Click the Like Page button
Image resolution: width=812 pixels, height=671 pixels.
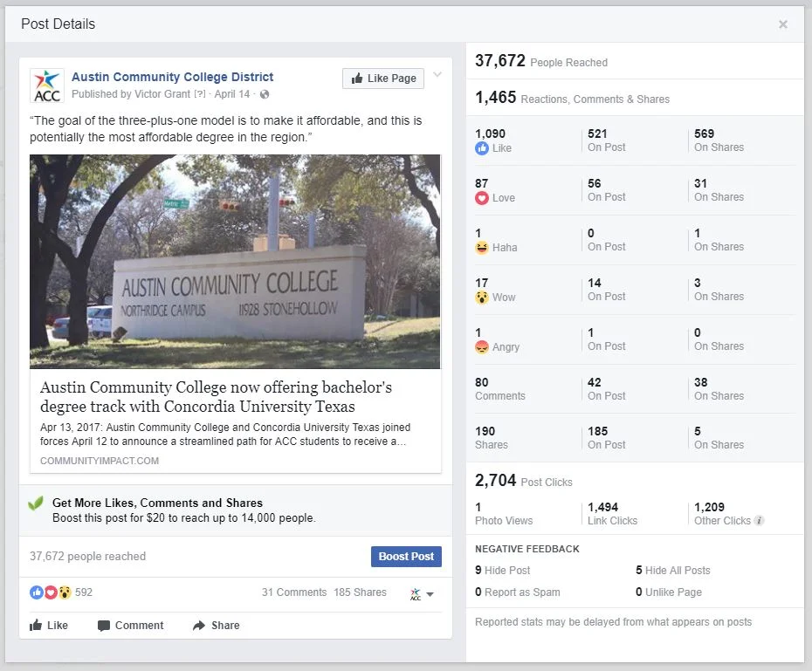[382, 78]
